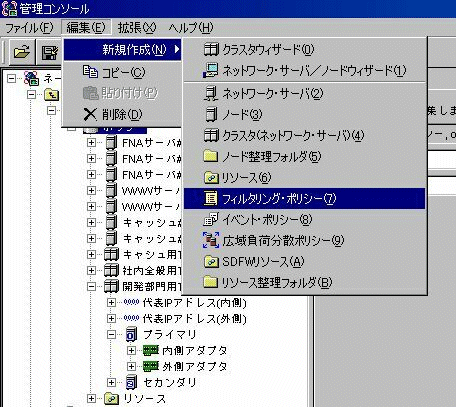Screen dimensions: 456x407
Task: Select the 内側アダプタ tree item
Action: (x=195, y=351)
